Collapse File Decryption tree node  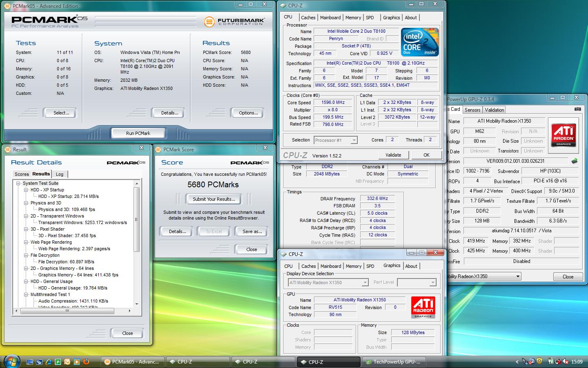pyautogui.click(x=26, y=255)
